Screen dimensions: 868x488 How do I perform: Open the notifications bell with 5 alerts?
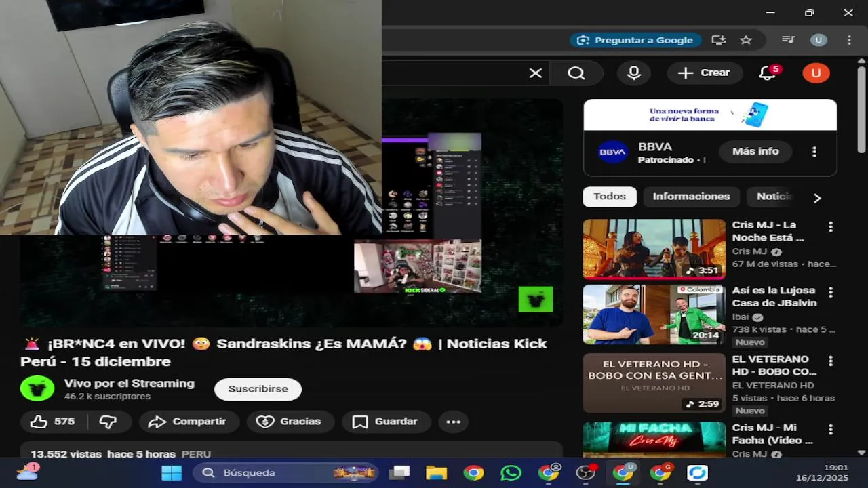pos(768,73)
